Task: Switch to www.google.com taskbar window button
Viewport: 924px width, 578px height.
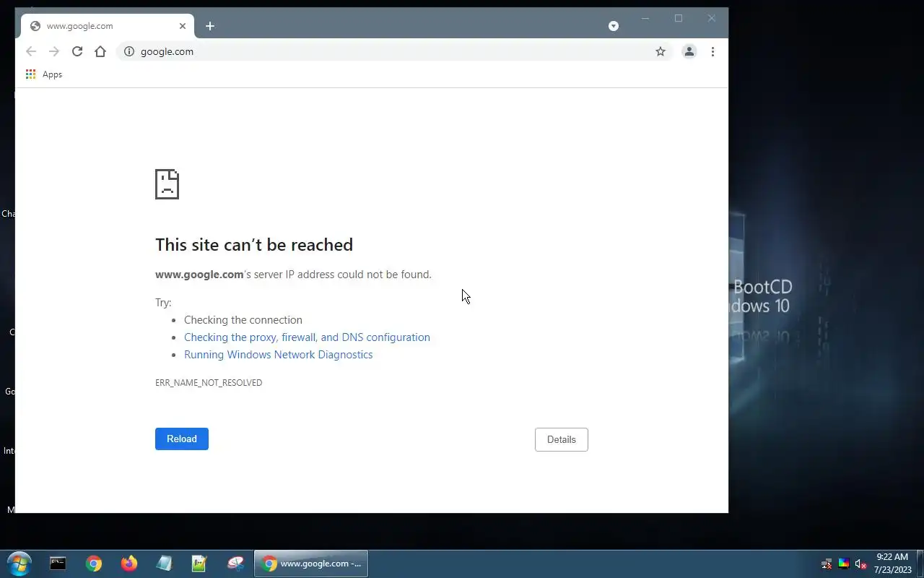Action: pos(311,564)
